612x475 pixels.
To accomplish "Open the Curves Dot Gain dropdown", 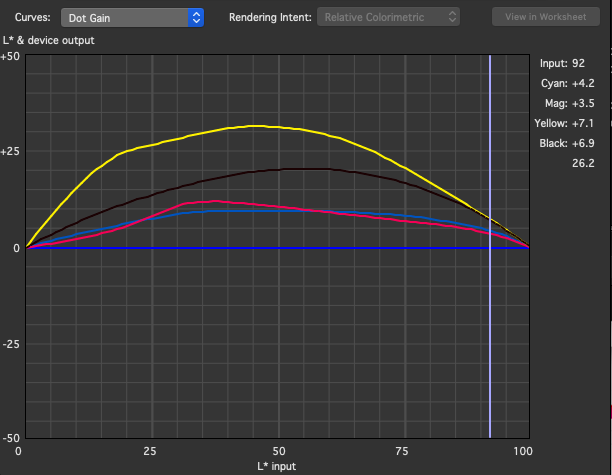I will point(132,17).
